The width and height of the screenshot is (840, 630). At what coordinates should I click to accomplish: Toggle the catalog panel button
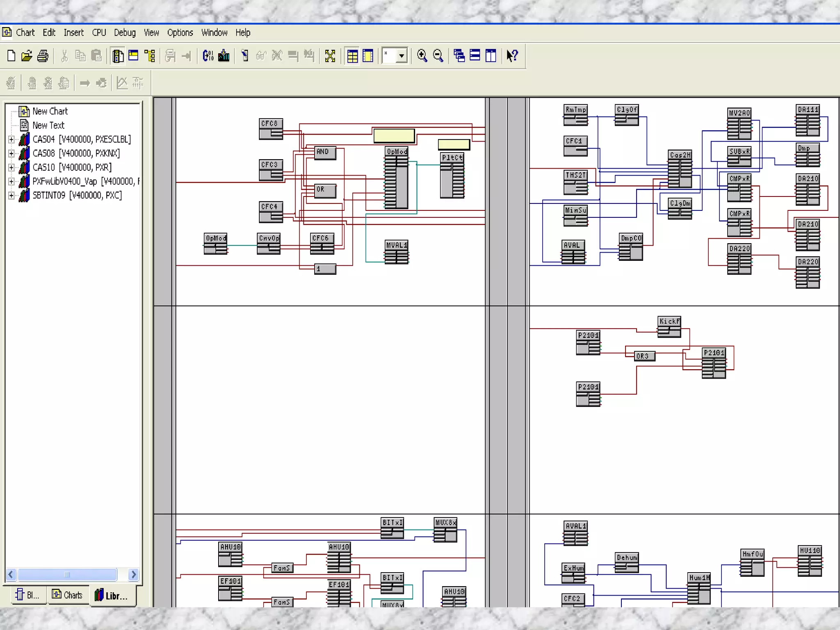(118, 56)
